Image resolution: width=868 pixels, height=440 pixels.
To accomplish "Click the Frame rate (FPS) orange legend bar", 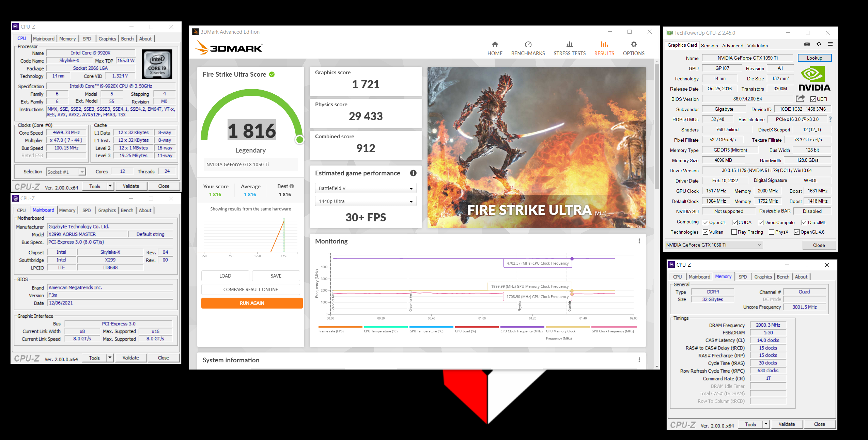I will tap(340, 327).
